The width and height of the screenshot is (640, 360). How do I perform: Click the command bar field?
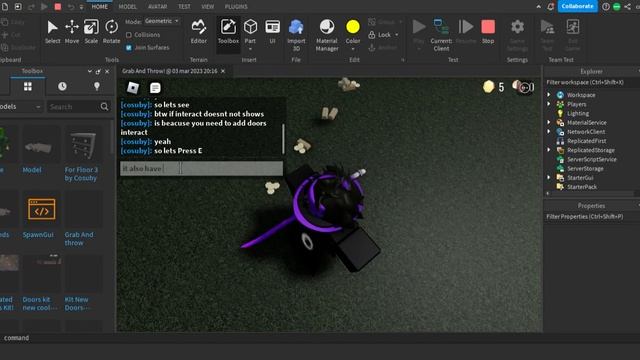coord(320,338)
